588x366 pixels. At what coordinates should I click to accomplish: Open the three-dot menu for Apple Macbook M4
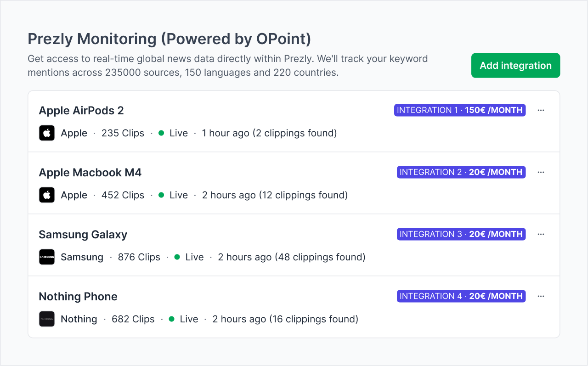541,172
